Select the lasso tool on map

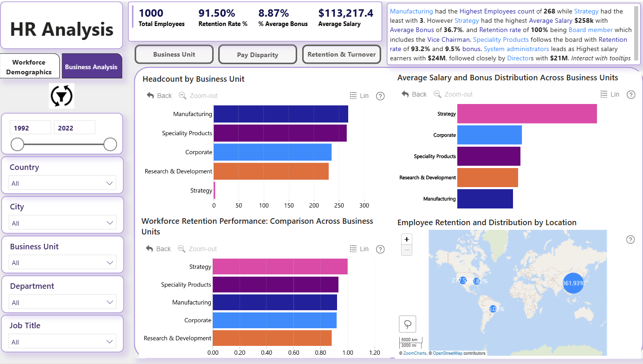(x=408, y=324)
